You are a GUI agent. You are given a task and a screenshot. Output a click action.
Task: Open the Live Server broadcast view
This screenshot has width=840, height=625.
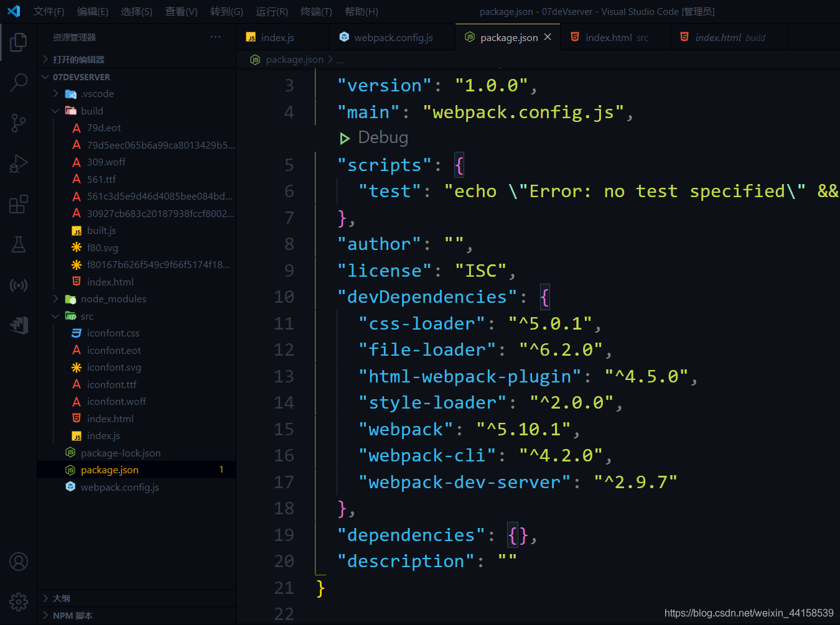pyautogui.click(x=19, y=285)
